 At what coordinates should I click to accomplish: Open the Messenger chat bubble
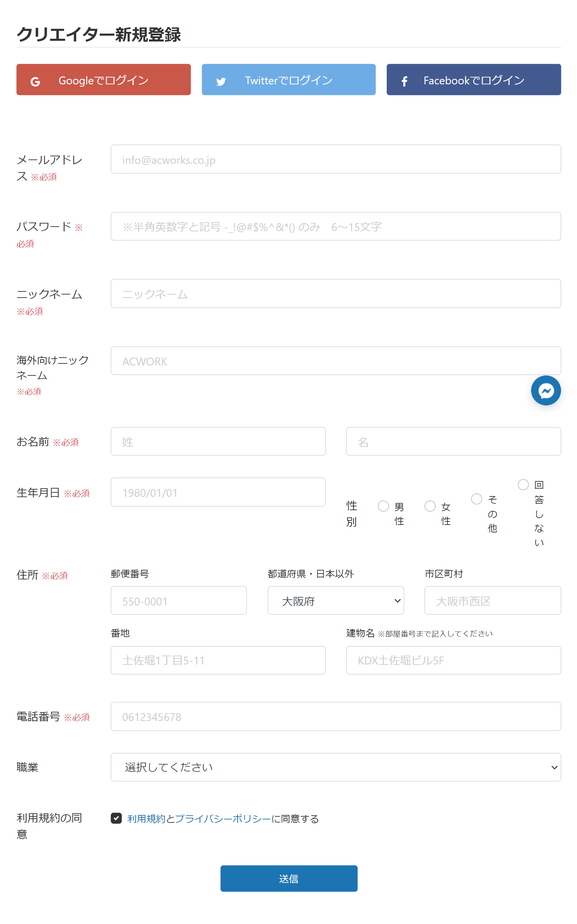tap(545, 391)
